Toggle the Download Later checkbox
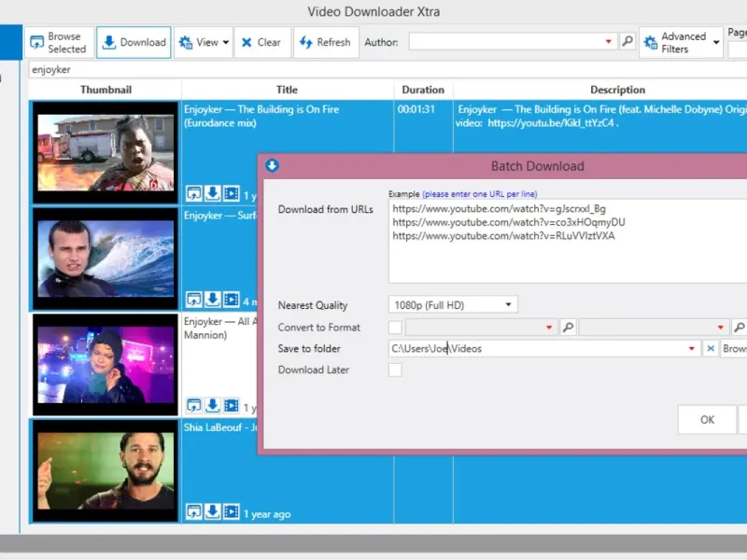 [x=395, y=370]
